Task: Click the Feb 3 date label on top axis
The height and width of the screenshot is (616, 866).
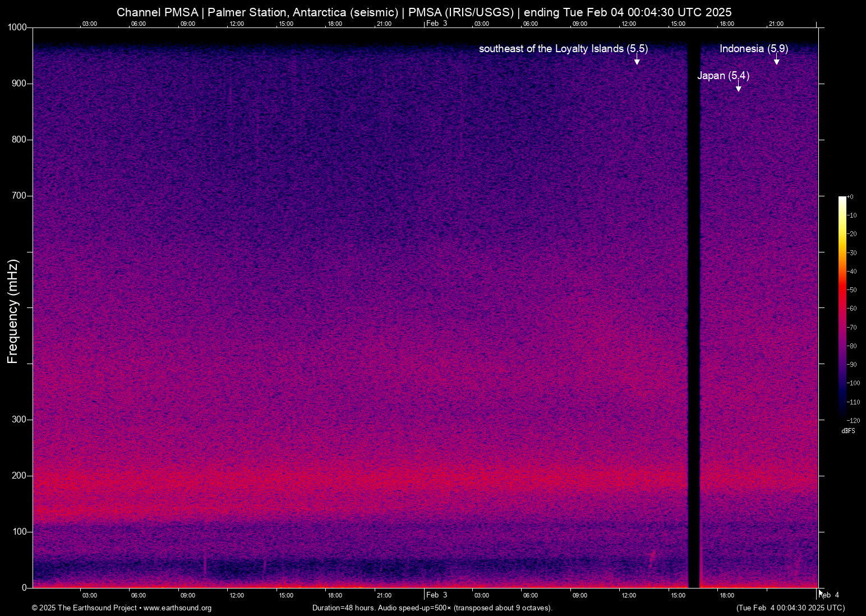Action: [436, 24]
